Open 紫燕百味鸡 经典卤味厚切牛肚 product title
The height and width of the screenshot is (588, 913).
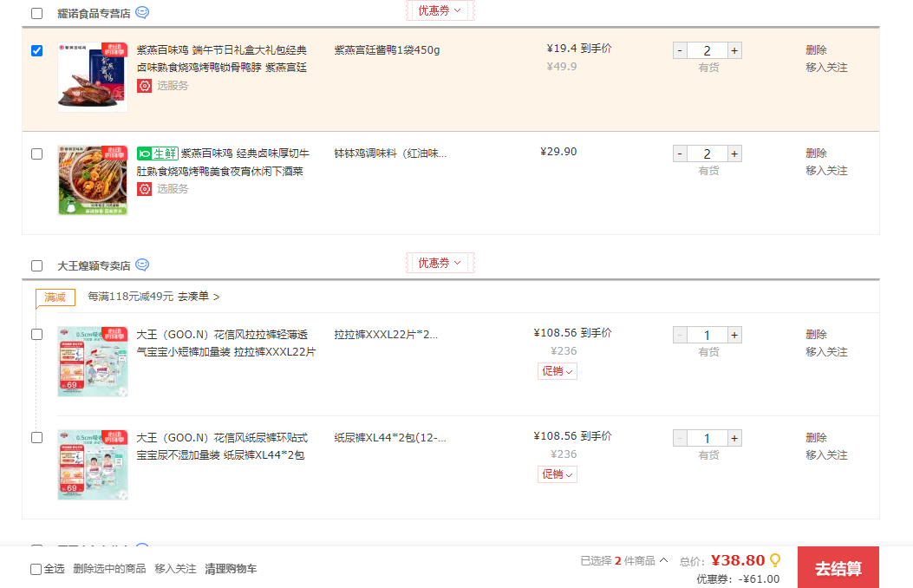pyautogui.click(x=223, y=162)
